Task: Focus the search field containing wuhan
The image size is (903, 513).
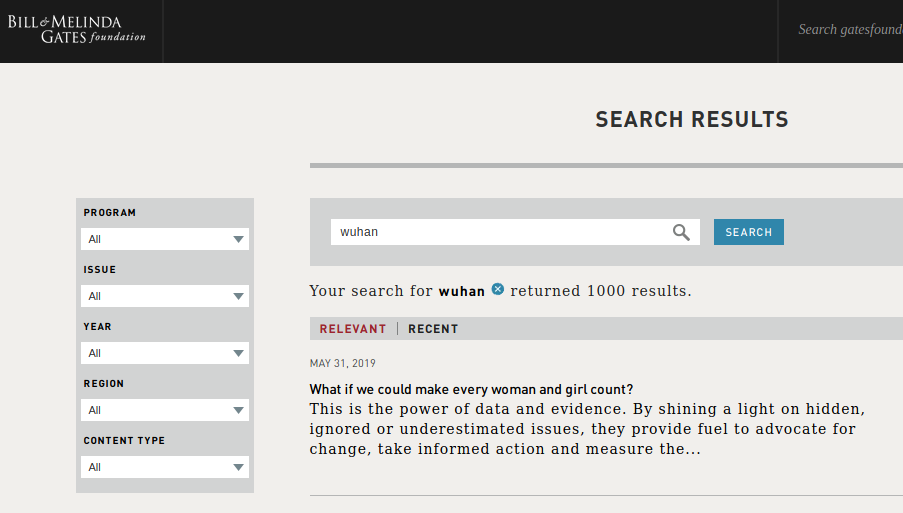Action: (x=500, y=232)
